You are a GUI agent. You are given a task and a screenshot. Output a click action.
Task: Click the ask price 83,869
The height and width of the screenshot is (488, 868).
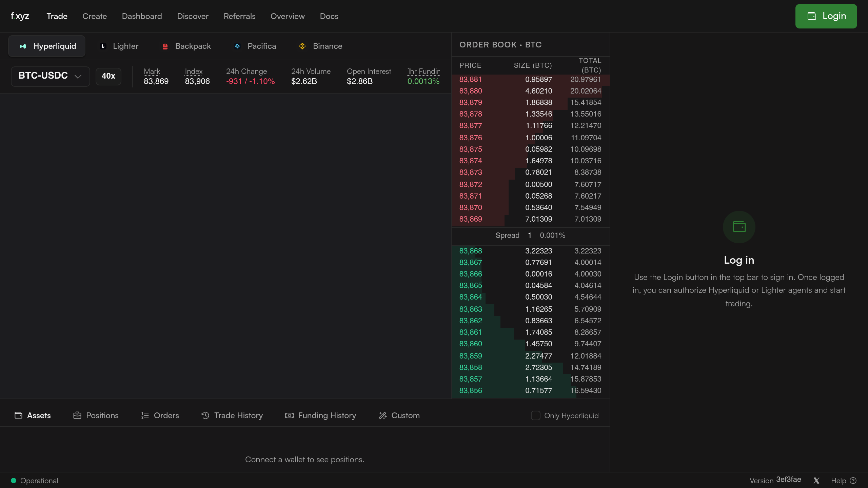point(471,219)
